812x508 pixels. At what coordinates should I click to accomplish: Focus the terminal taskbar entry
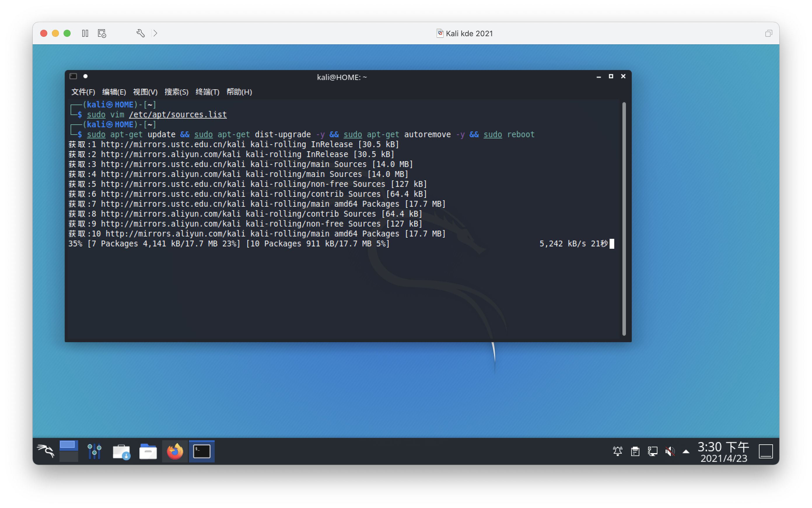[x=202, y=451]
